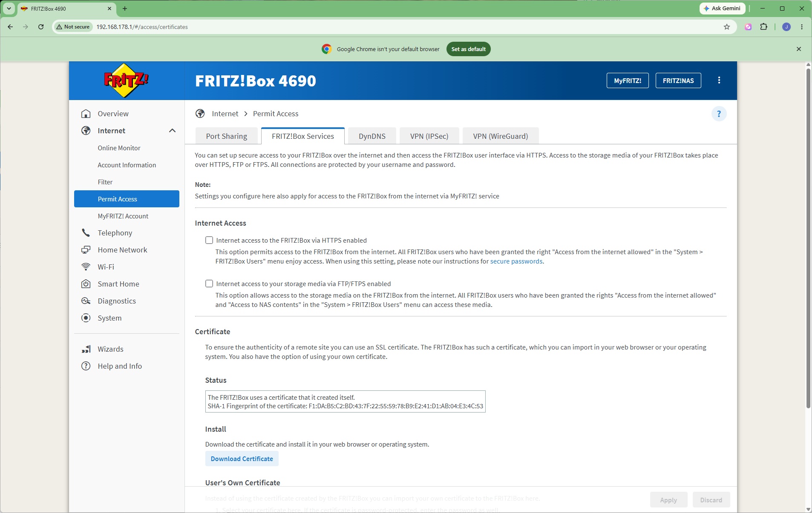
Task: Click the scrollbar down arrow
Action: click(x=808, y=509)
